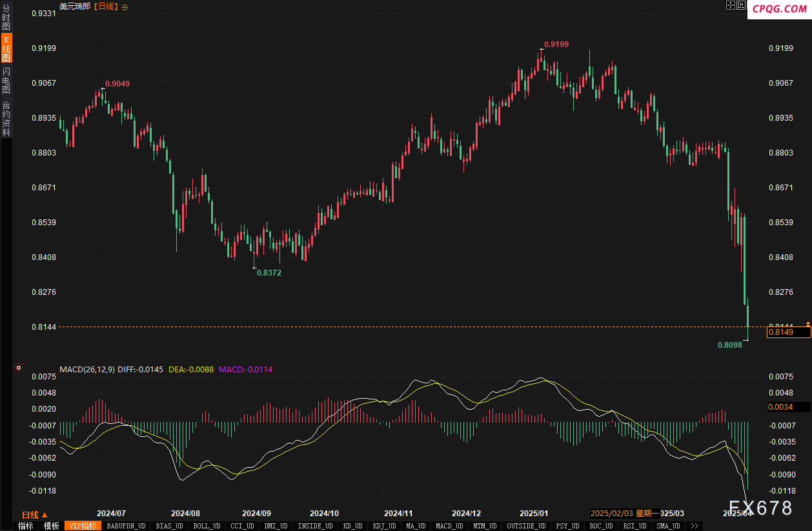Select the VIP指标 bottom tab
Screen dimensions: 812x531
click(83, 526)
